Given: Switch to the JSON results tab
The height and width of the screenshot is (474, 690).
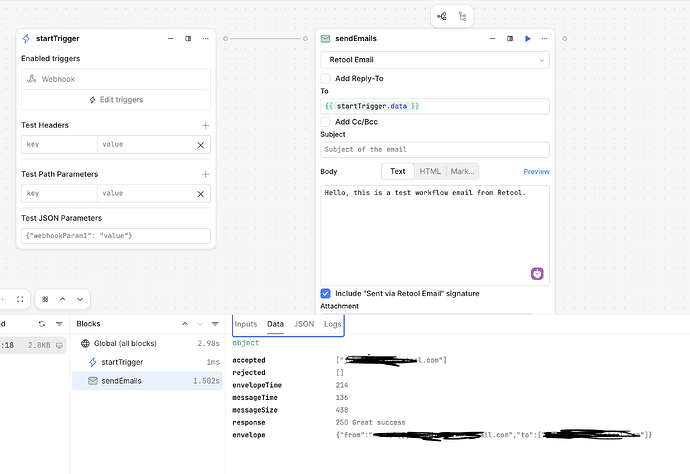Looking at the screenshot, I should click(304, 325).
